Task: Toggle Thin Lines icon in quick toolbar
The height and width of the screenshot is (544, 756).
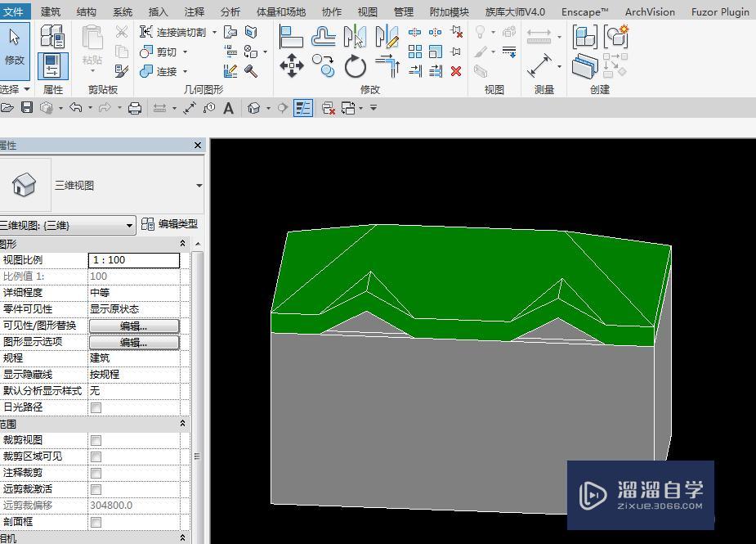Action: click(303, 108)
